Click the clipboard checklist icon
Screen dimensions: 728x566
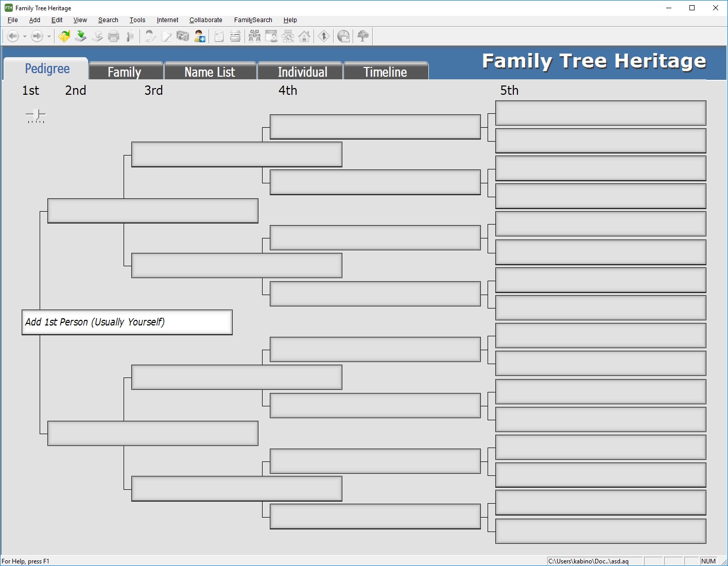pos(219,36)
